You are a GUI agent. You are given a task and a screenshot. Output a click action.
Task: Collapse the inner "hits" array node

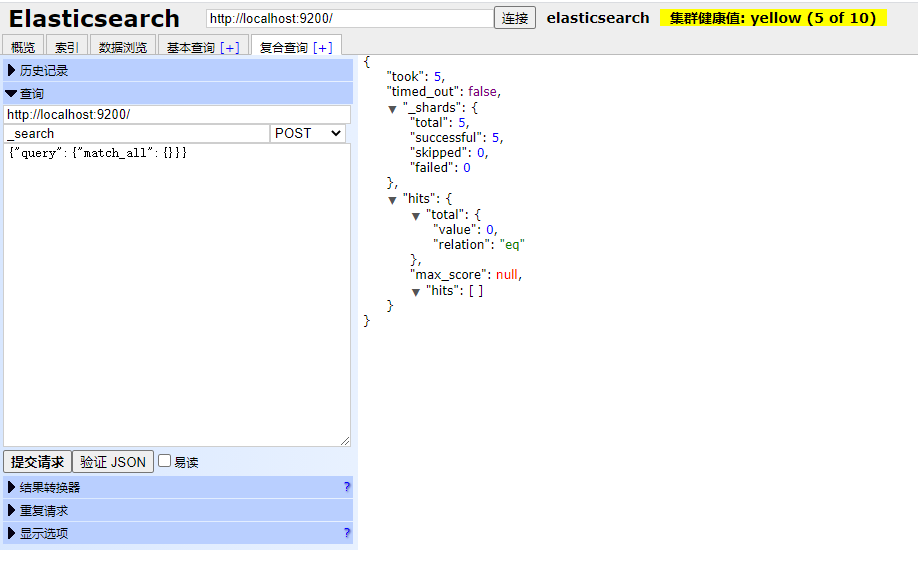pyautogui.click(x=416, y=292)
